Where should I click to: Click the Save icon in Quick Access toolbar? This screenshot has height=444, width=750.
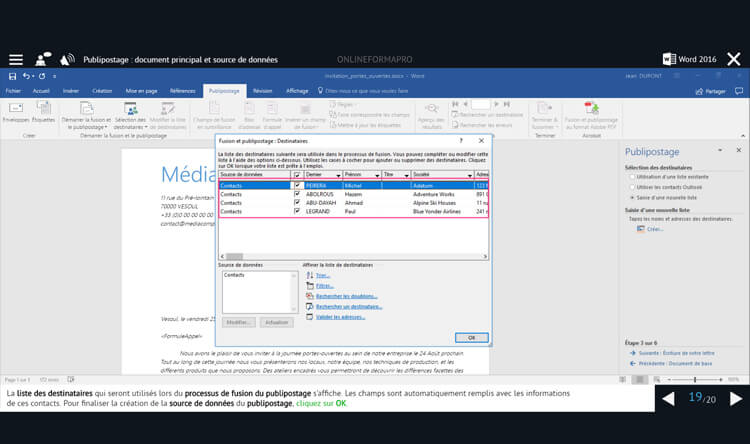coord(12,76)
